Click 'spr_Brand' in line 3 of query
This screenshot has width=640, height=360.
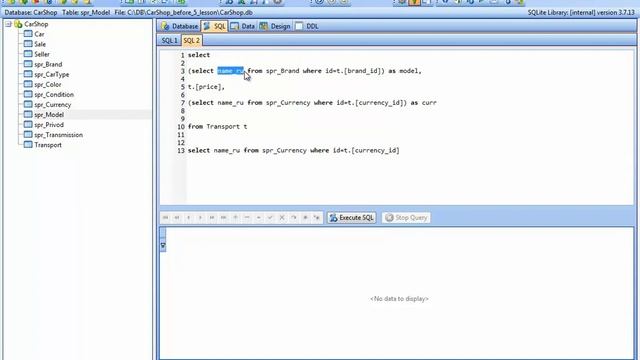pyautogui.click(x=282, y=71)
